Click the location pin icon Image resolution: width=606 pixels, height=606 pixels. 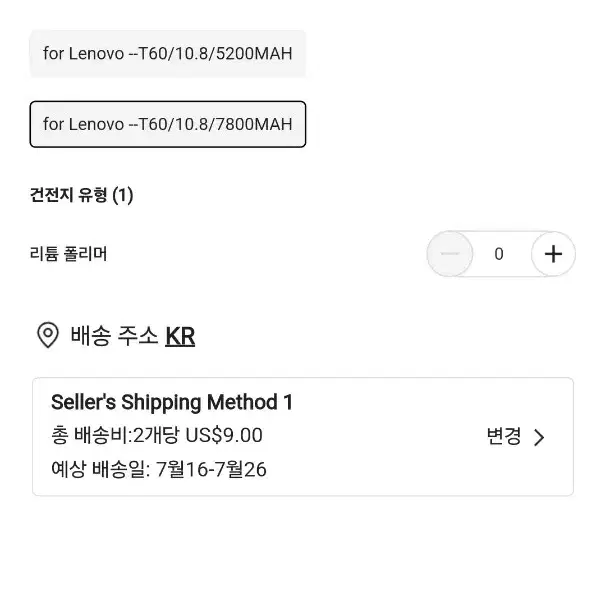48,335
